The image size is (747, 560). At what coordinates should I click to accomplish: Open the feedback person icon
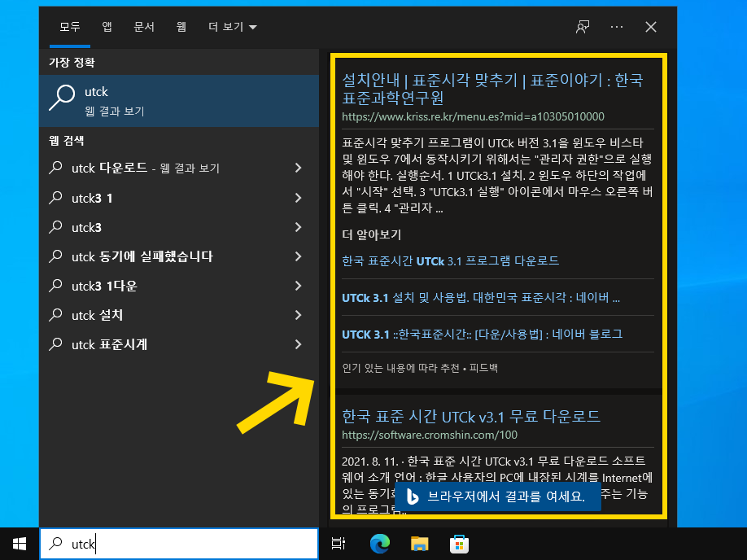pyautogui.click(x=583, y=27)
